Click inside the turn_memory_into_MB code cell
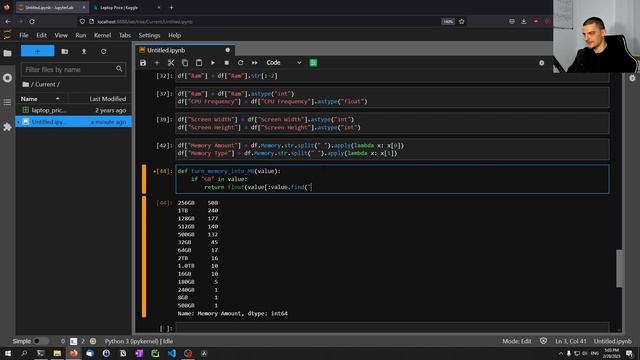640x360 pixels. [x=392, y=179]
